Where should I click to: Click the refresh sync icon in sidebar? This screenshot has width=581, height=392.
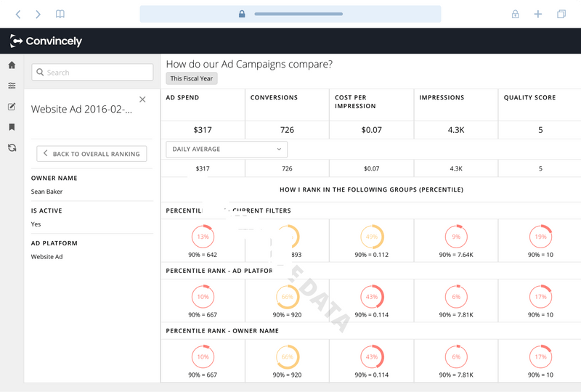pyautogui.click(x=12, y=147)
